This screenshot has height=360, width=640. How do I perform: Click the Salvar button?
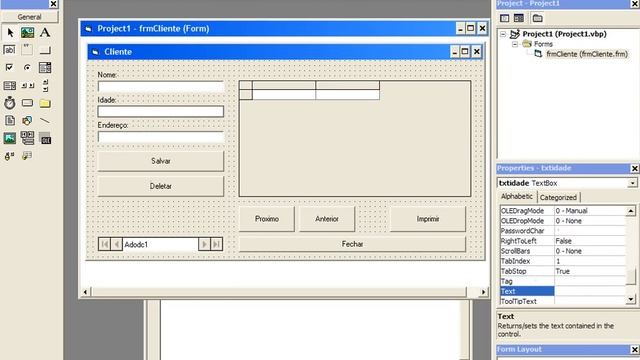(x=161, y=161)
